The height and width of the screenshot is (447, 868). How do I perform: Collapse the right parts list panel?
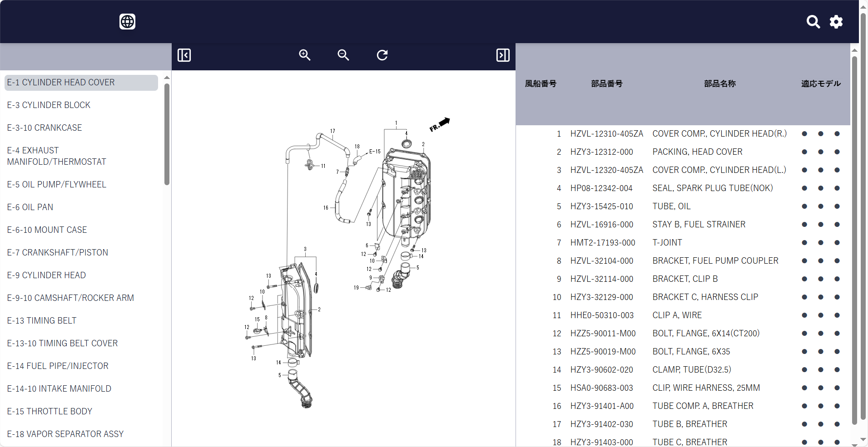tap(502, 55)
